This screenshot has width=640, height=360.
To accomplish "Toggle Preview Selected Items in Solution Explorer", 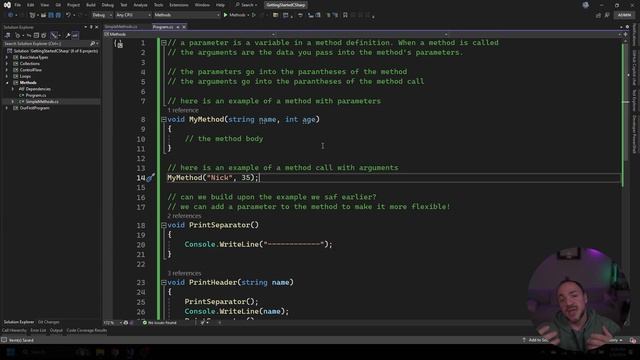I will tap(75, 36).
